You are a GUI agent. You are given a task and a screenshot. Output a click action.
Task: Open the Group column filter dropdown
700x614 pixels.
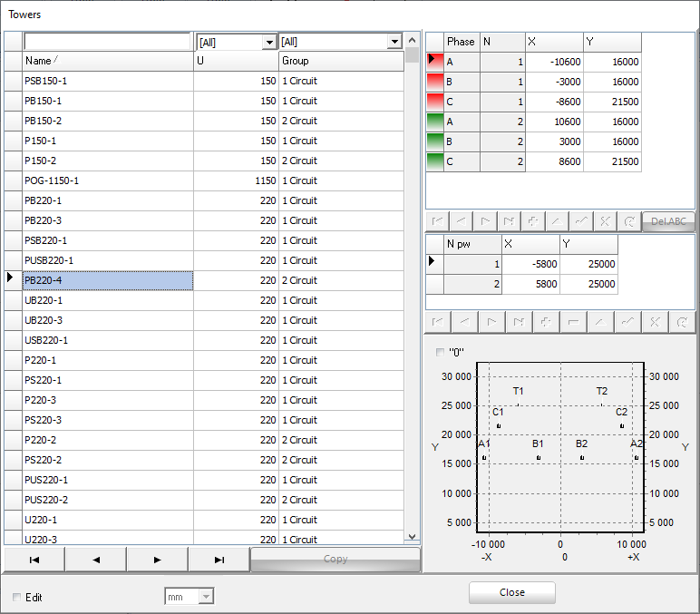tap(394, 42)
